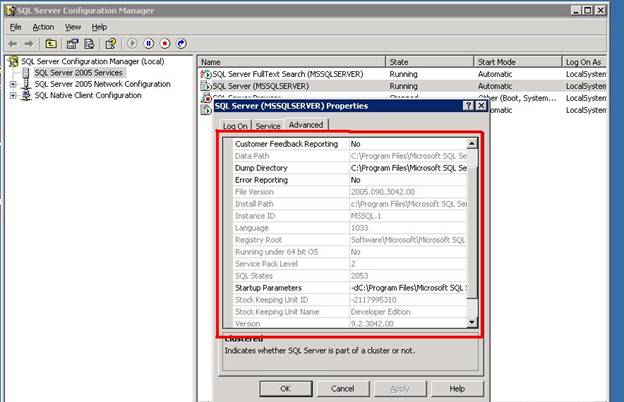Image resolution: width=624 pixels, height=402 pixels.
Task: Click the Apply button
Action: point(400,388)
